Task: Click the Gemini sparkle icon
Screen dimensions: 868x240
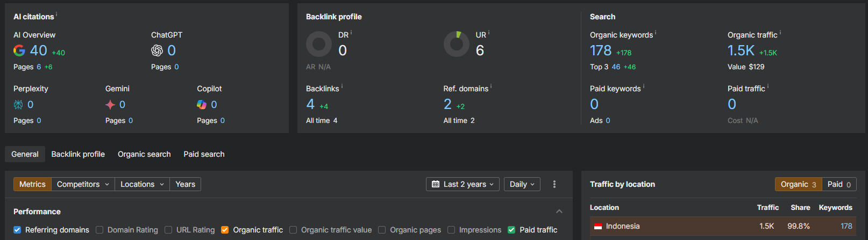Action: click(110, 105)
